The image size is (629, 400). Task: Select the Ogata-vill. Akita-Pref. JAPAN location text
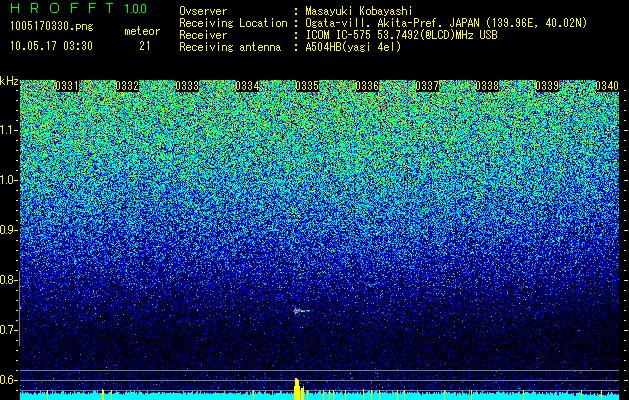coord(446,23)
